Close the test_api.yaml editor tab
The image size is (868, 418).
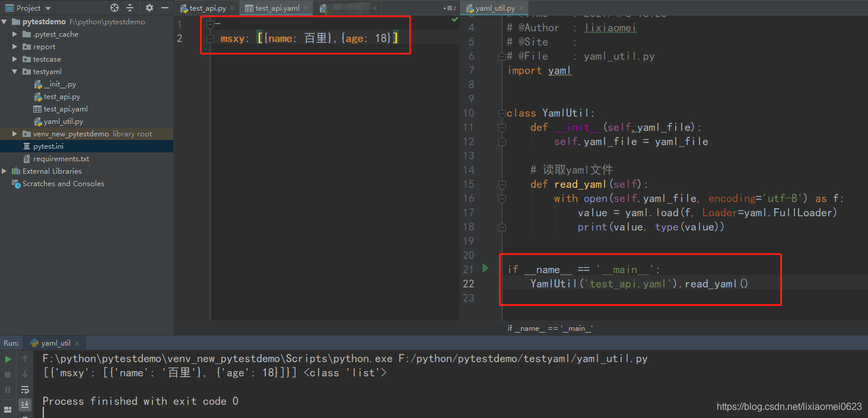tap(306, 8)
